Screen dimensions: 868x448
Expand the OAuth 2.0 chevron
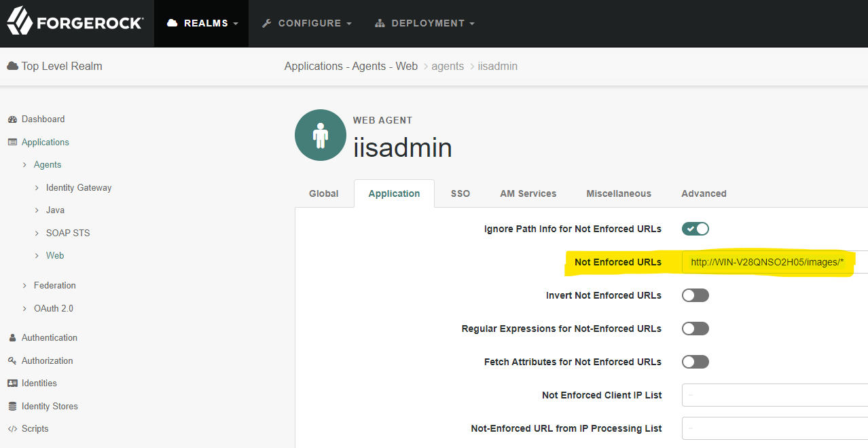pos(25,309)
